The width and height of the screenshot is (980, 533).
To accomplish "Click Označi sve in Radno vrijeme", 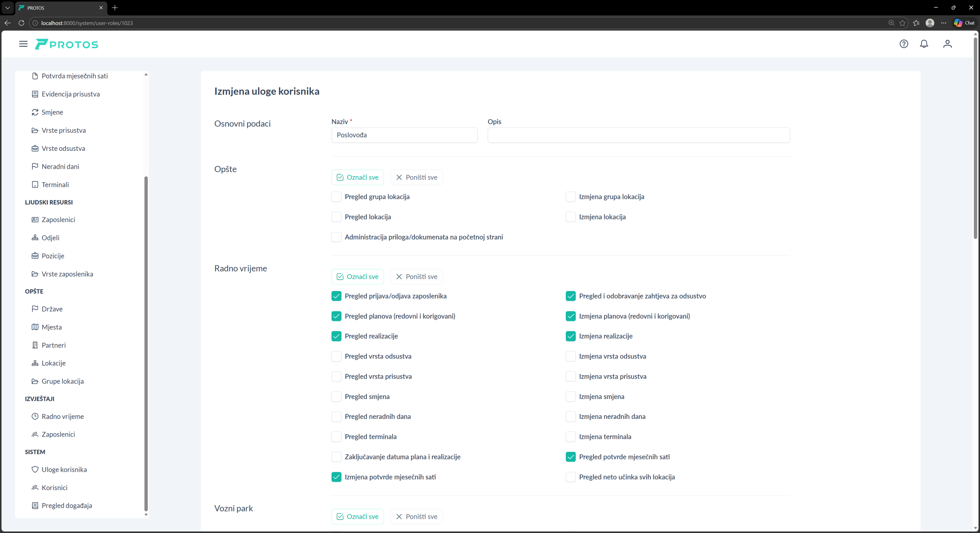I will (357, 276).
